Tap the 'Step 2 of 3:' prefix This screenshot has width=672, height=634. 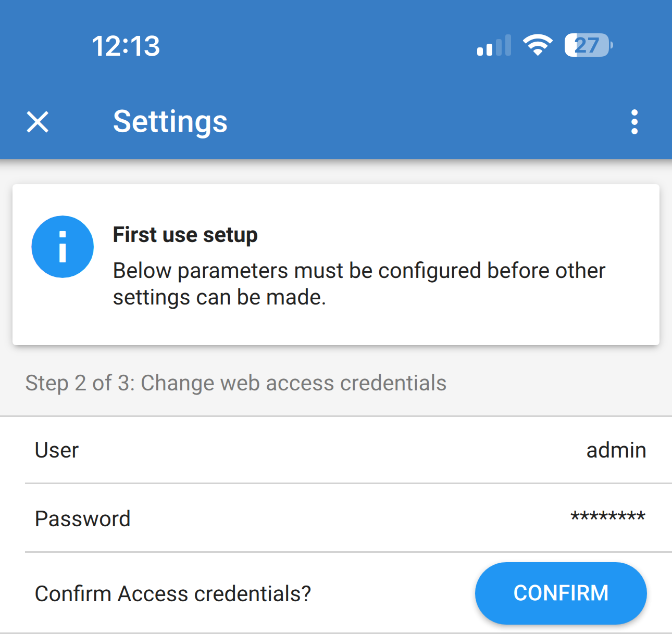[x=80, y=383]
